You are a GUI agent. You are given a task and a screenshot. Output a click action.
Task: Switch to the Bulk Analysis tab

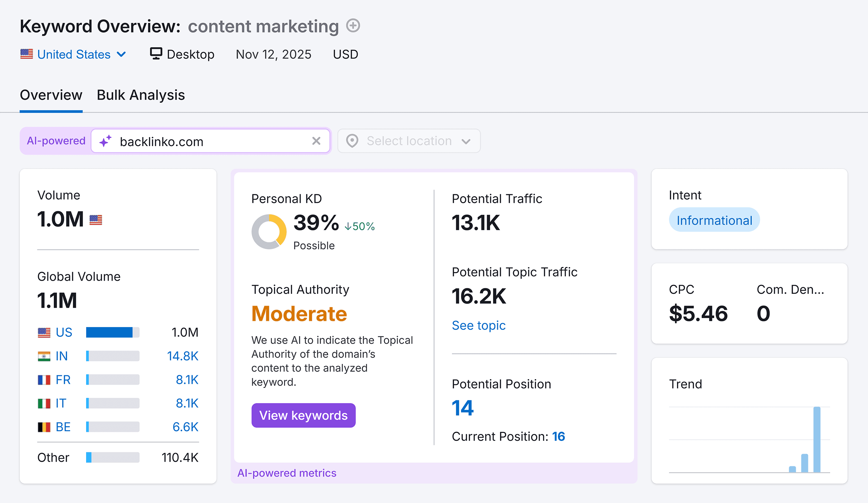point(140,95)
